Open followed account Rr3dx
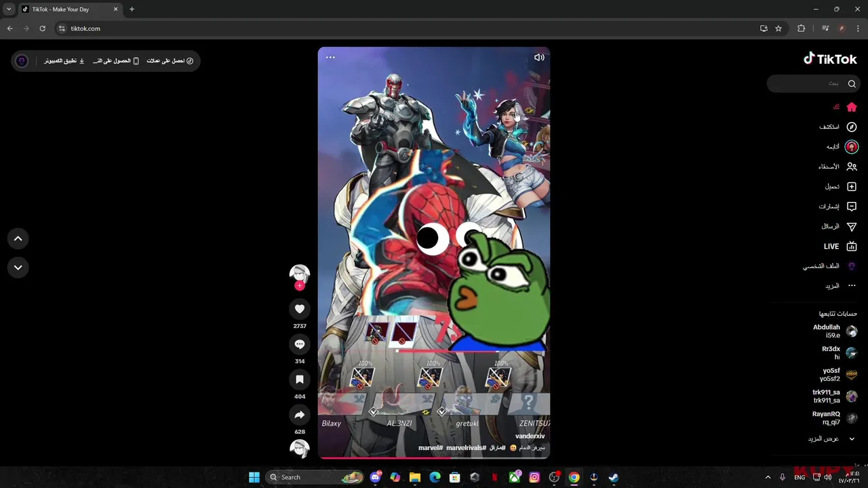Screen dimensions: 868x488 (839, 352)
